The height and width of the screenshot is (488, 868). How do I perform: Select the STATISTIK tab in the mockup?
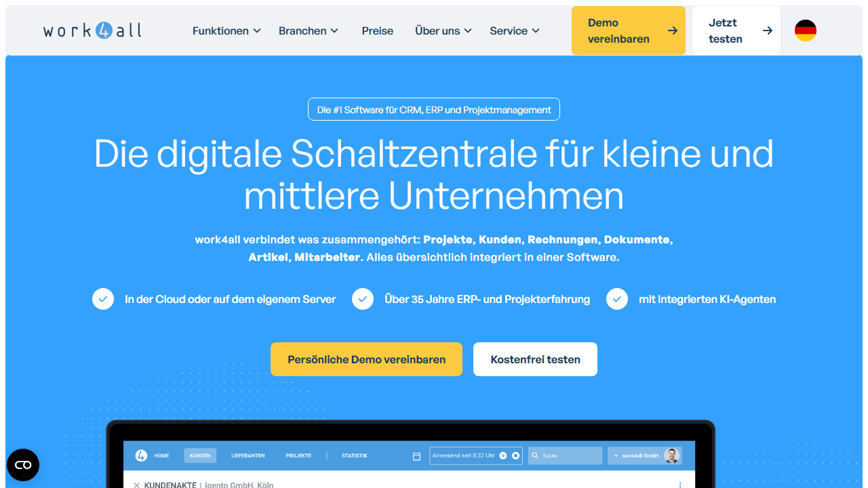tap(355, 455)
